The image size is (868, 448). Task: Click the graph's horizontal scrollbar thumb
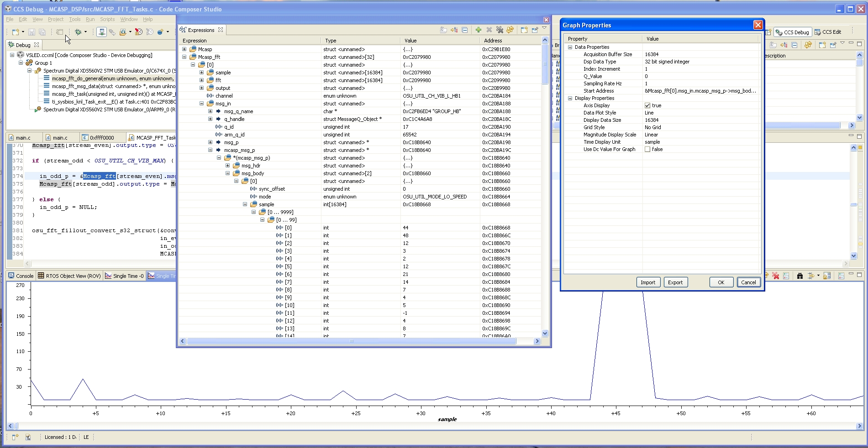point(16,426)
